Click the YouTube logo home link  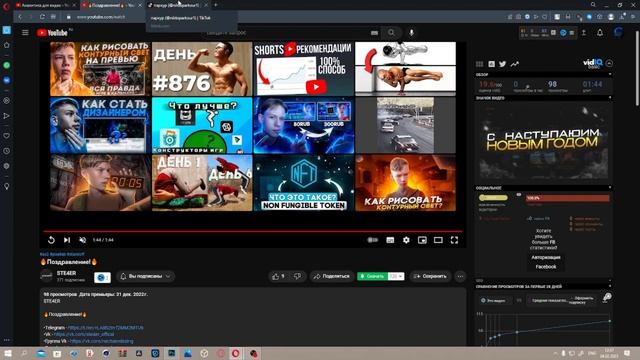click(x=52, y=33)
